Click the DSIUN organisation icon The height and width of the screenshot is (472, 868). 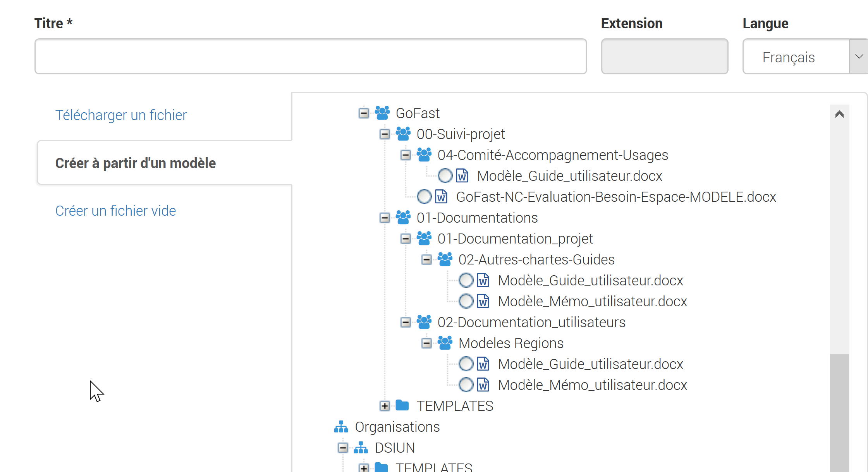(x=361, y=448)
